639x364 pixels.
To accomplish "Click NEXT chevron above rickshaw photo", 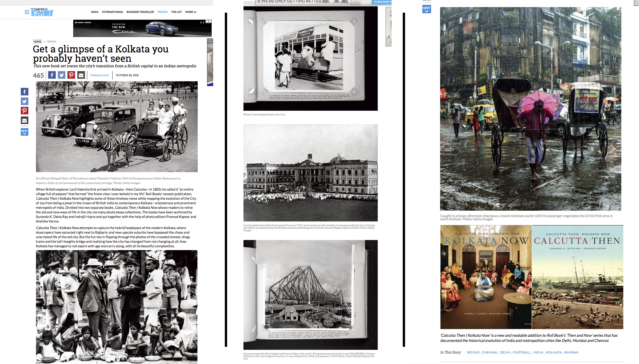I will [427, 9].
